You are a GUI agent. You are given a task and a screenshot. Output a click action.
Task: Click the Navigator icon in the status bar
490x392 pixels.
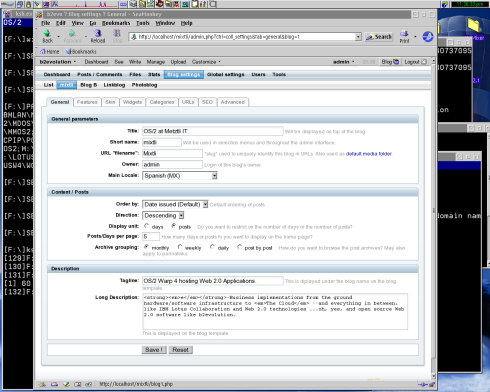[x=42, y=384]
